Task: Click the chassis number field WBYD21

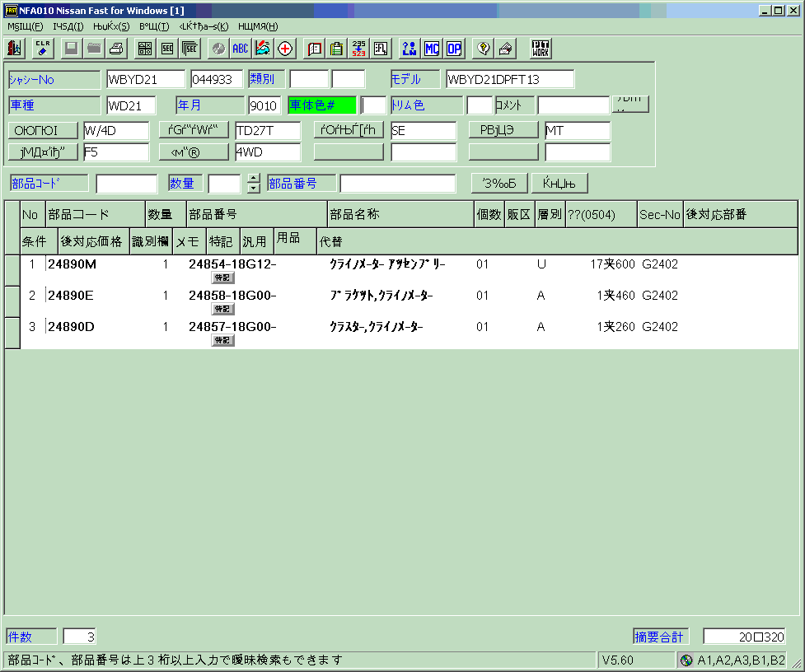Action: [146, 80]
